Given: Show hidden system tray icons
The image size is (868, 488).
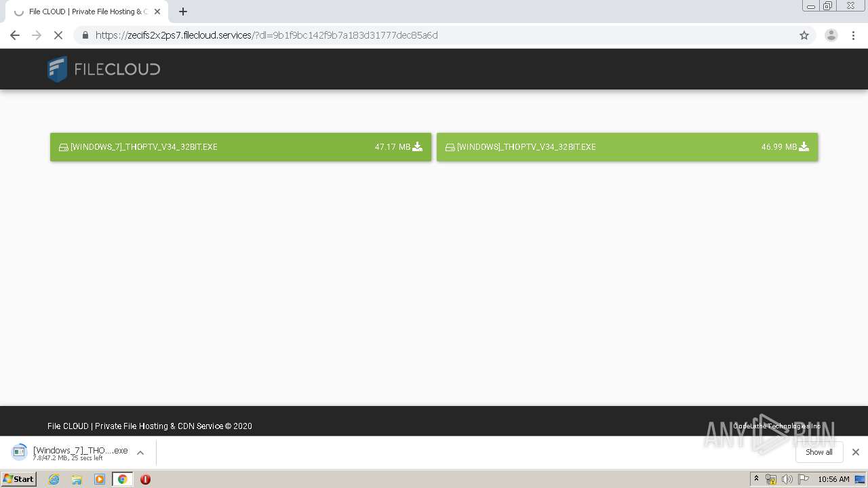Looking at the screenshot, I should [756, 479].
